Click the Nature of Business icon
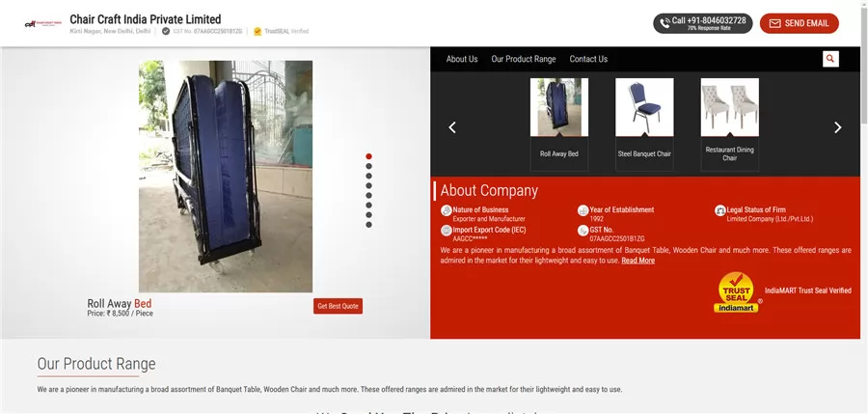 pyautogui.click(x=447, y=210)
